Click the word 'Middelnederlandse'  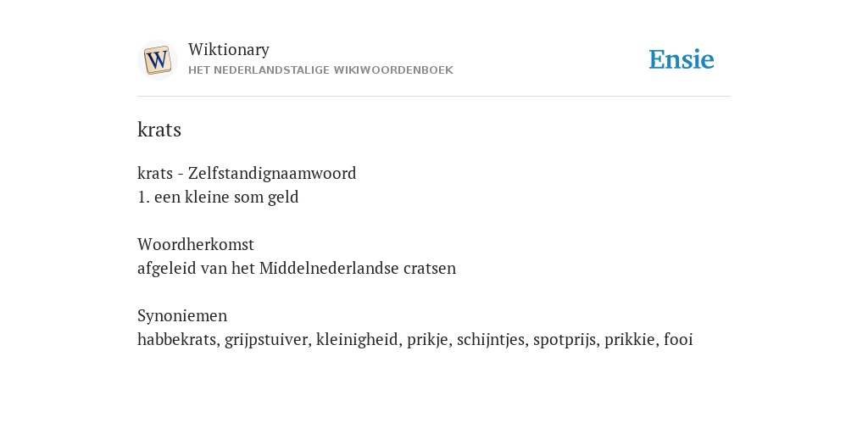tap(329, 269)
